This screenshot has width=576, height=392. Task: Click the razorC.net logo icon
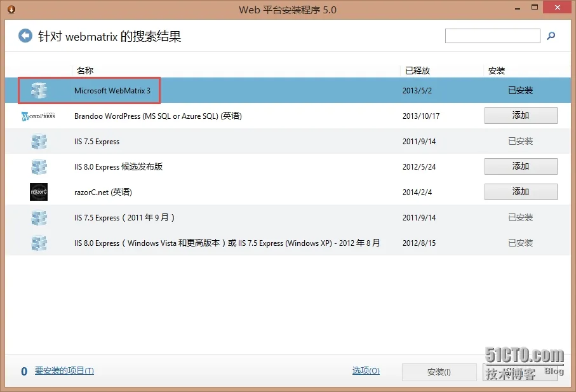pos(39,192)
